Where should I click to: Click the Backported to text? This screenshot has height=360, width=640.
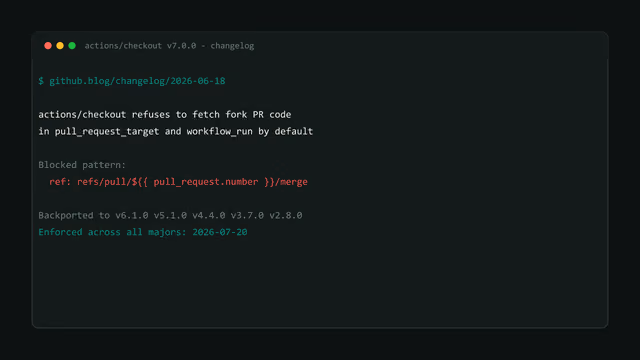74,215
